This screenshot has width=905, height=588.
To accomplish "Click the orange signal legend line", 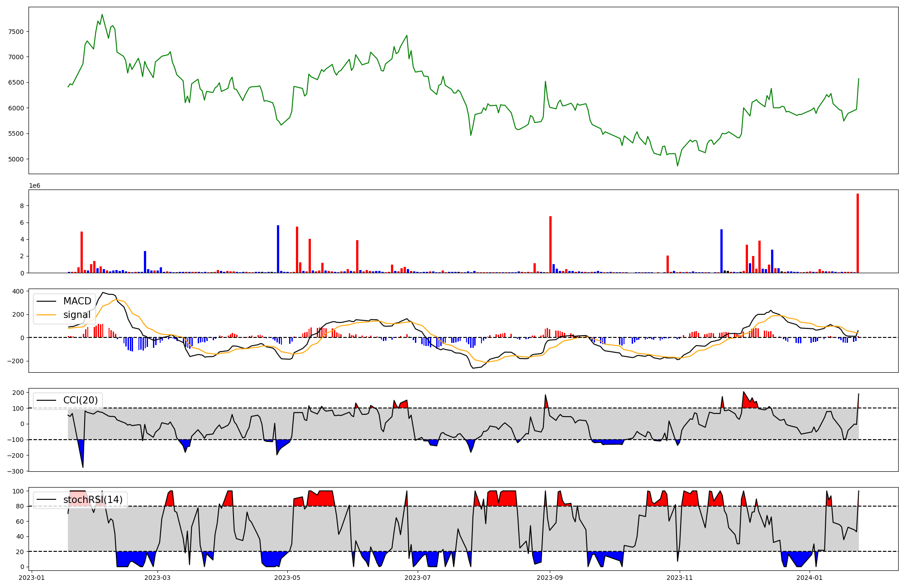I will point(46,315).
